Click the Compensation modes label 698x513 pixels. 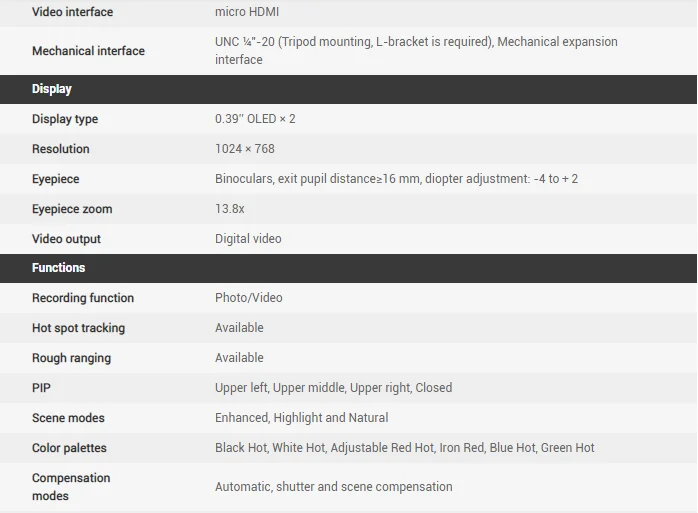click(71, 487)
